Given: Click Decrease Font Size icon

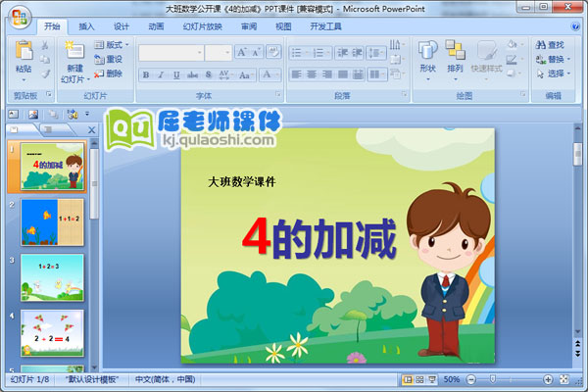Looking at the screenshot, I should [x=256, y=52].
